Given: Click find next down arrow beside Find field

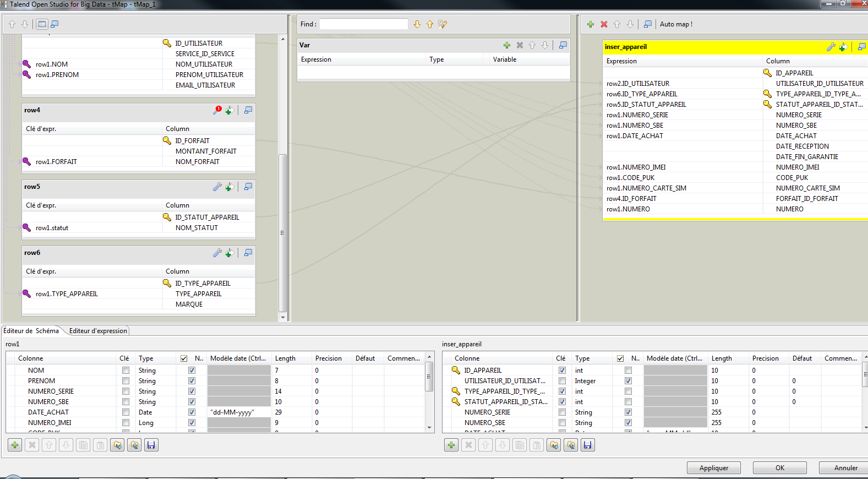Looking at the screenshot, I should tap(417, 24).
